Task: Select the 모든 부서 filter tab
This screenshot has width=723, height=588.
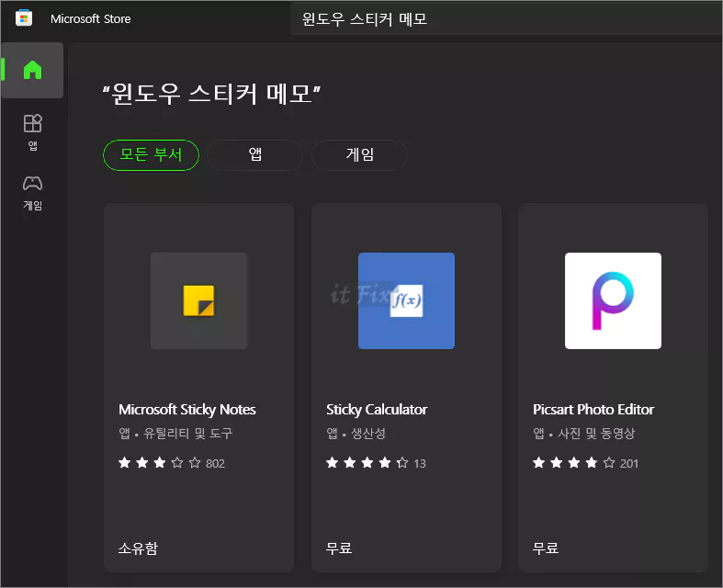Action: pos(151,155)
